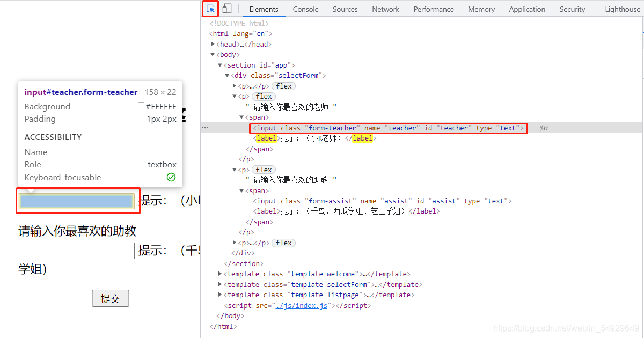Viewport: 644px width, 338px height.
Task: Select the html lang="en" line
Action: (x=241, y=34)
